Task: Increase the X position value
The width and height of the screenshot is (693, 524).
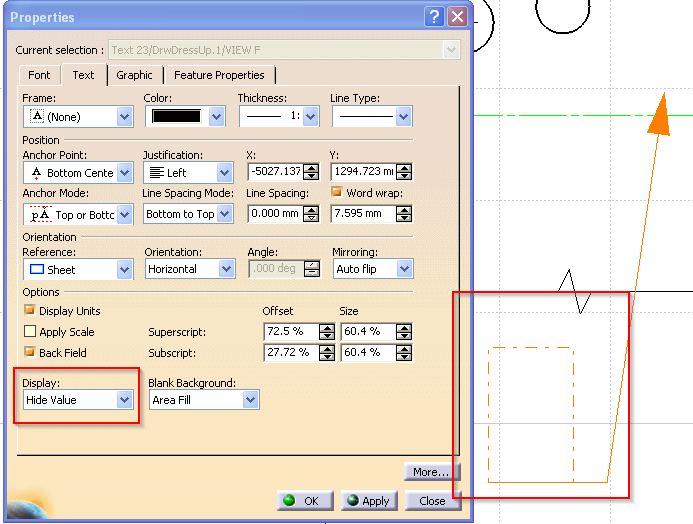Action: 312,168
